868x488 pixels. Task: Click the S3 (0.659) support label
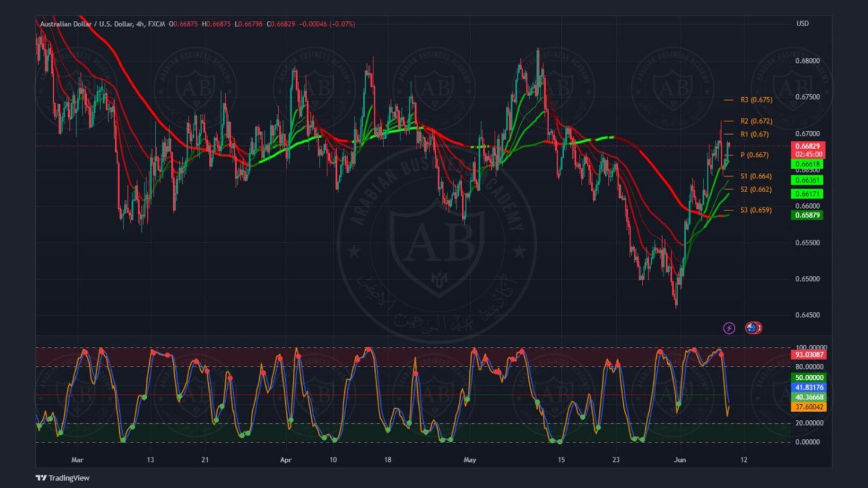pyautogui.click(x=756, y=210)
